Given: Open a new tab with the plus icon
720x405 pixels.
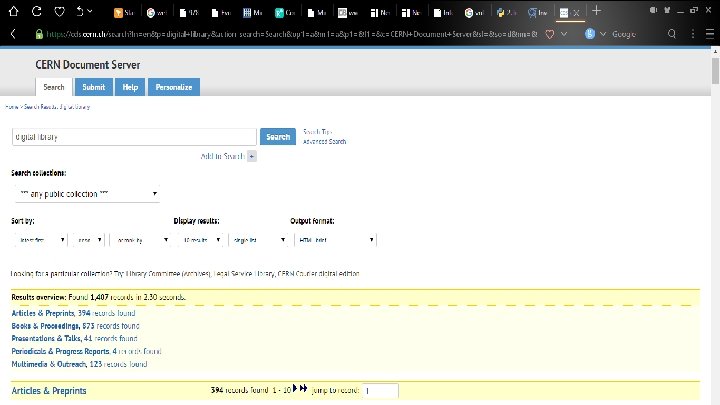Looking at the screenshot, I should (x=596, y=11).
